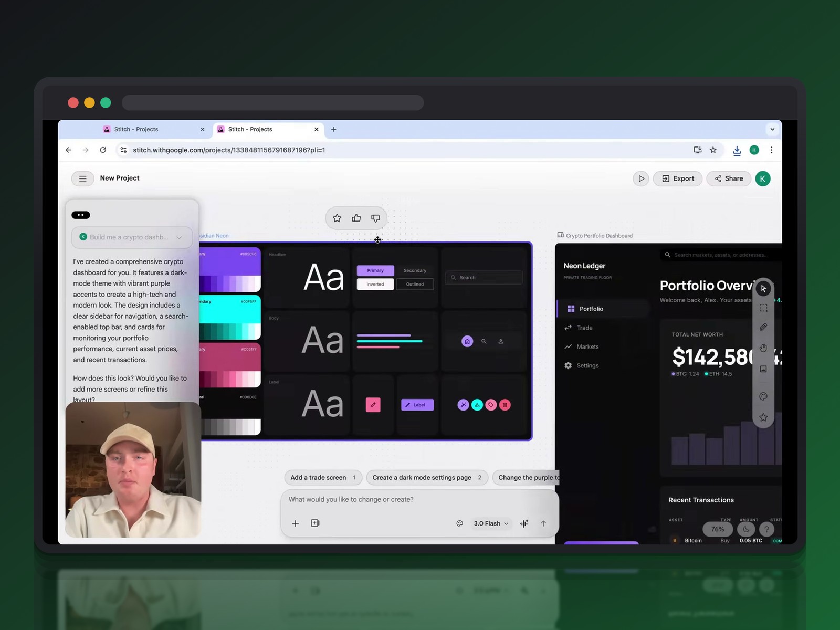Click the prompt input field
The image size is (840, 630).
[420, 499]
